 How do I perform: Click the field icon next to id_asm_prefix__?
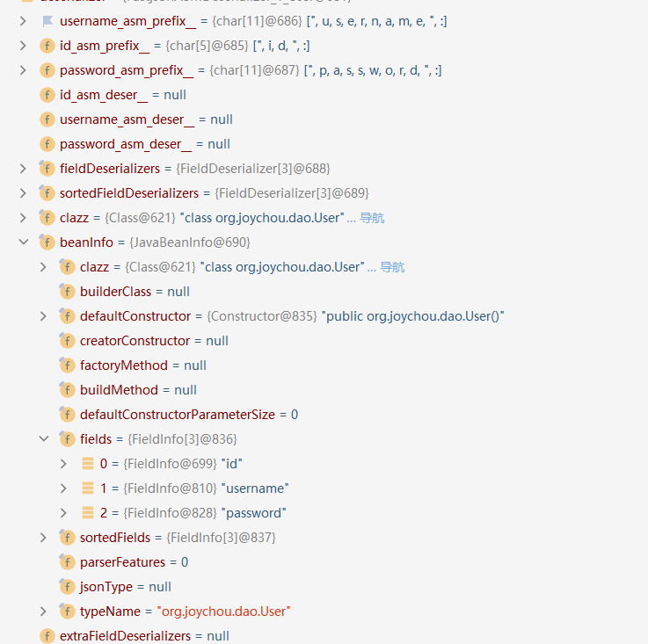coord(47,45)
